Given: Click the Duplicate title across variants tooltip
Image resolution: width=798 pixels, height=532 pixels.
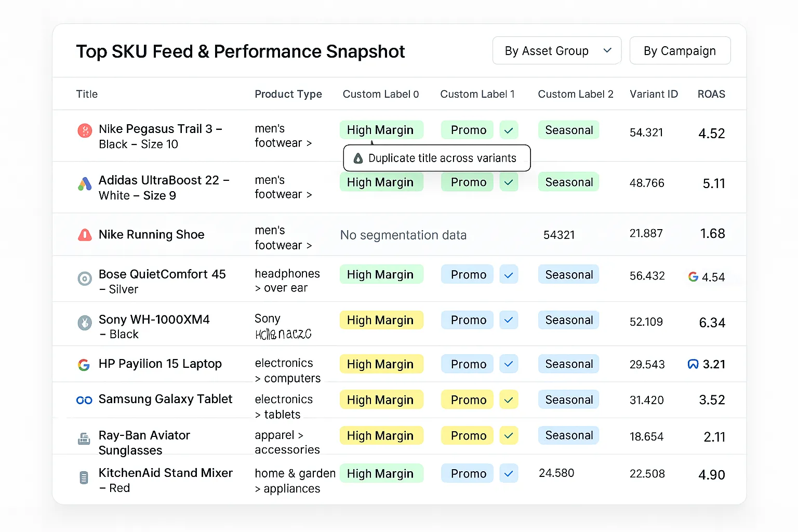Looking at the screenshot, I should pos(437,158).
